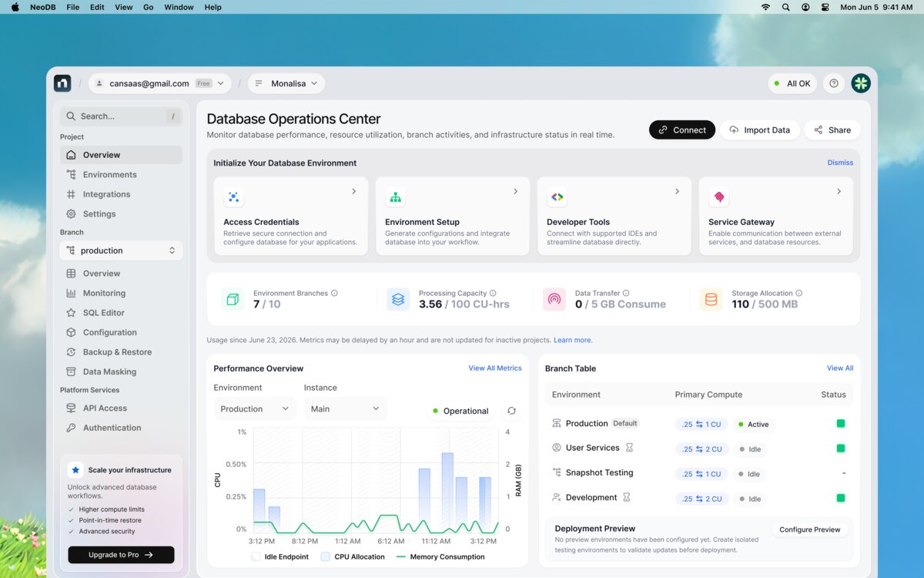Show info for Environment Branches

(x=334, y=293)
